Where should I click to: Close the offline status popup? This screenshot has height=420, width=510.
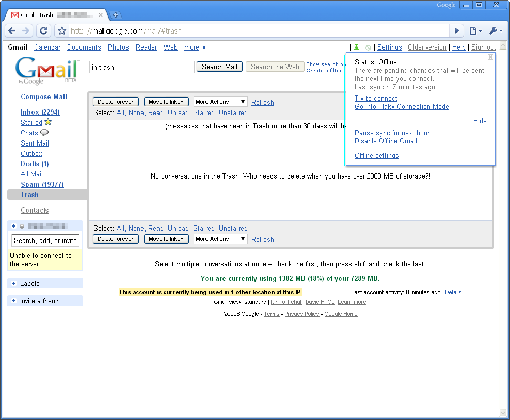490,57
